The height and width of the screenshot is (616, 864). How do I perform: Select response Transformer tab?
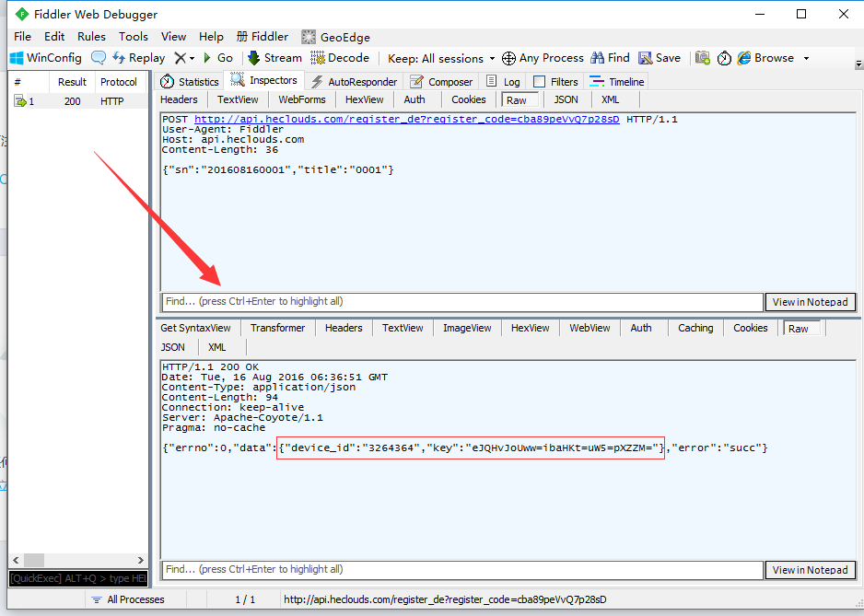click(278, 328)
